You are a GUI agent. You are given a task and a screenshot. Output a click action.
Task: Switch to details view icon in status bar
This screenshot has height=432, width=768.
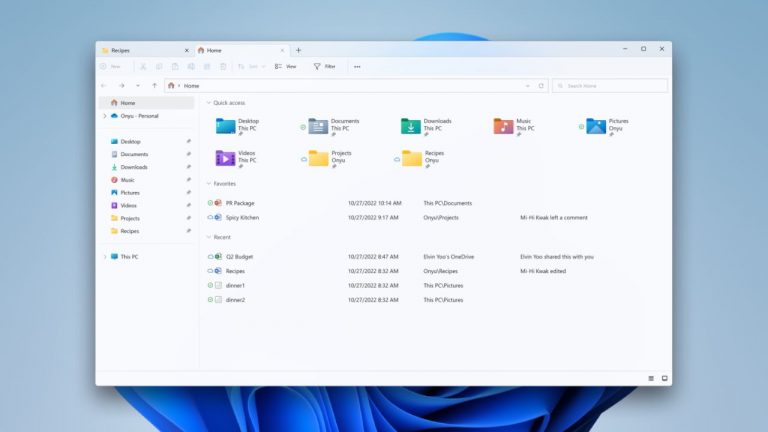(x=651, y=378)
